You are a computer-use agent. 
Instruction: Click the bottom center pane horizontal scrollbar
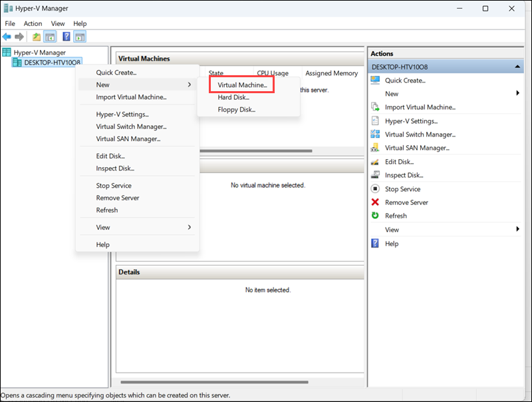(x=214, y=382)
